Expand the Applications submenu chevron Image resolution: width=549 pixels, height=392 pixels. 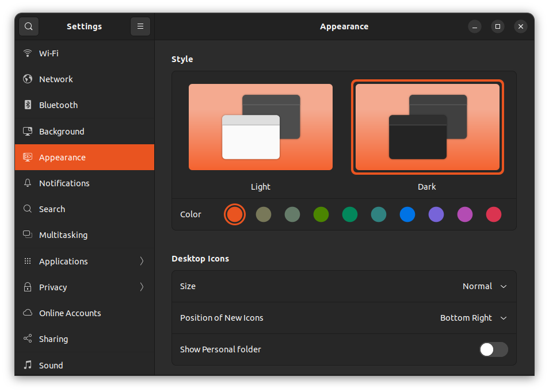[x=142, y=262]
